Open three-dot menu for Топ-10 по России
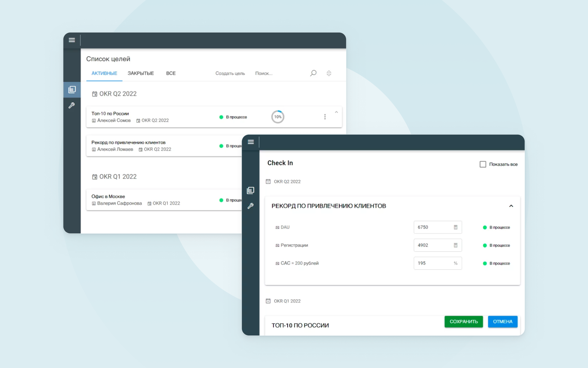588x368 pixels. point(325,117)
